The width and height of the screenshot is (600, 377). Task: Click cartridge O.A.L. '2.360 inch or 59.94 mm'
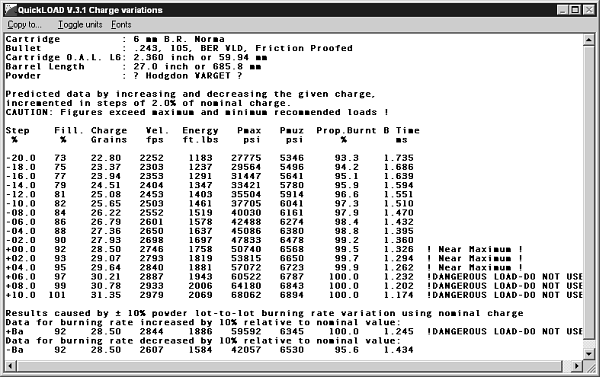pyautogui.click(x=200, y=57)
